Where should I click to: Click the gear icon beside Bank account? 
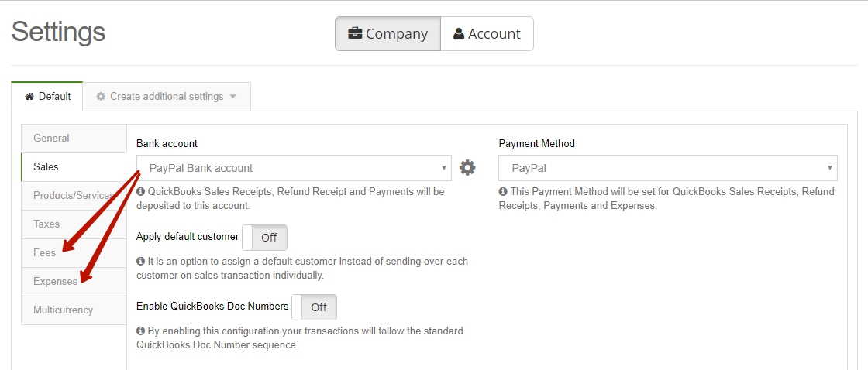(x=467, y=167)
